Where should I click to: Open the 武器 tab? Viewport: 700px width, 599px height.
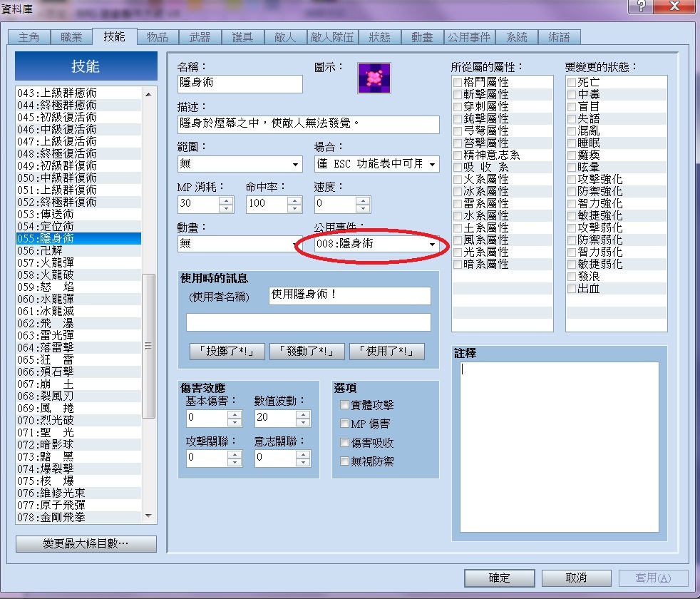(200, 37)
